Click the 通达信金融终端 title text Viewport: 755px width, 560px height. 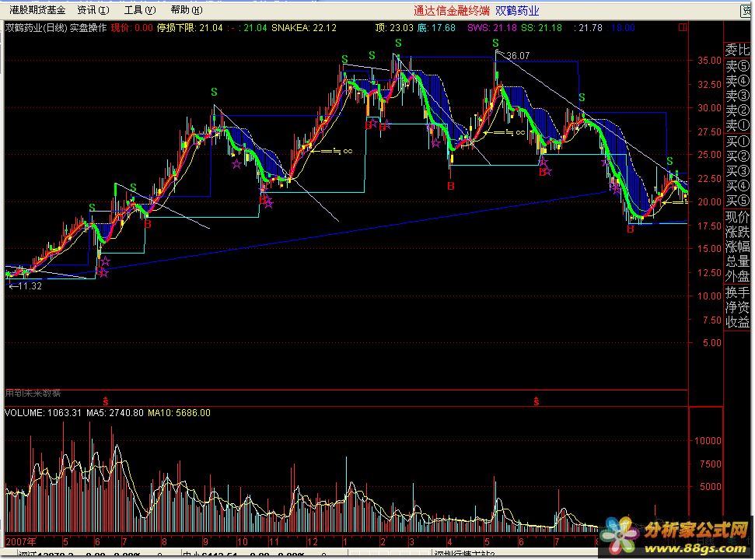tap(452, 11)
